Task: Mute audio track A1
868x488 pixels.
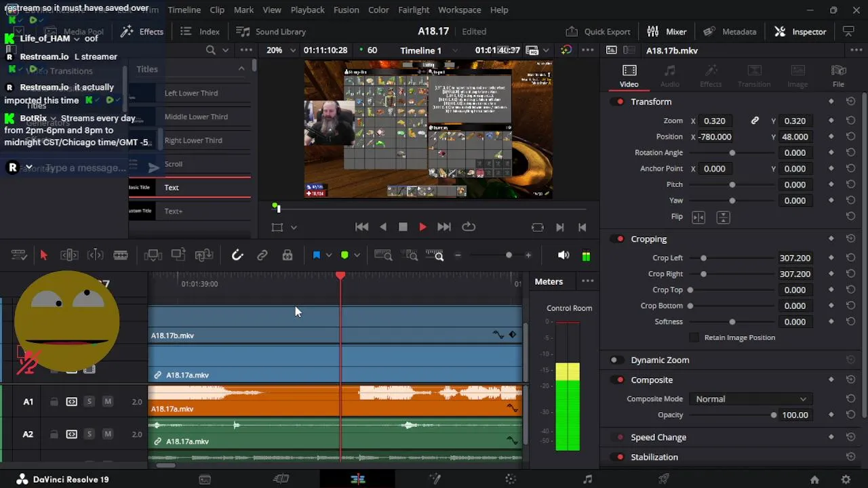Action: 107,402
